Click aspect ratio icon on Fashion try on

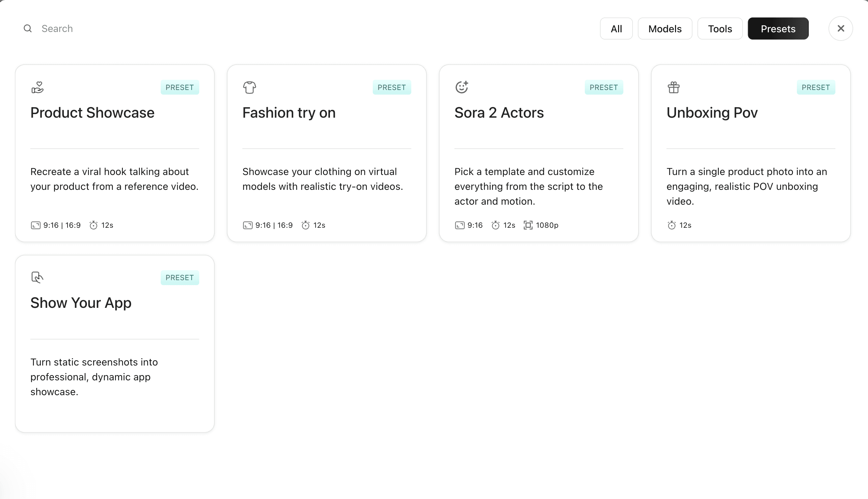tap(248, 225)
